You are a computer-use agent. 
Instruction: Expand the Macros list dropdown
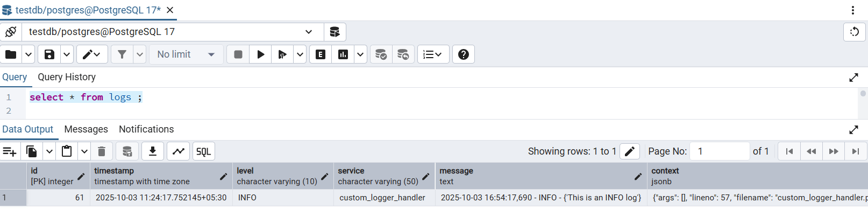click(433, 54)
